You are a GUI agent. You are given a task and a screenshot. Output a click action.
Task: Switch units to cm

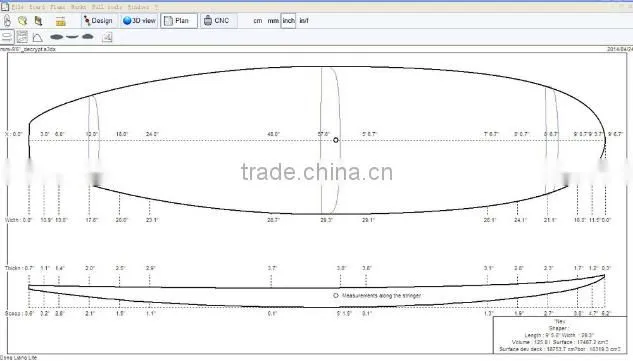tap(258, 21)
